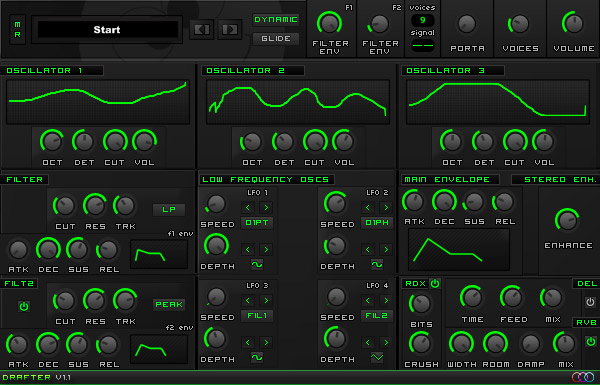The height and width of the screenshot is (385, 600).
Task: Click LFO 2 destination right arrow
Action: coord(386,208)
